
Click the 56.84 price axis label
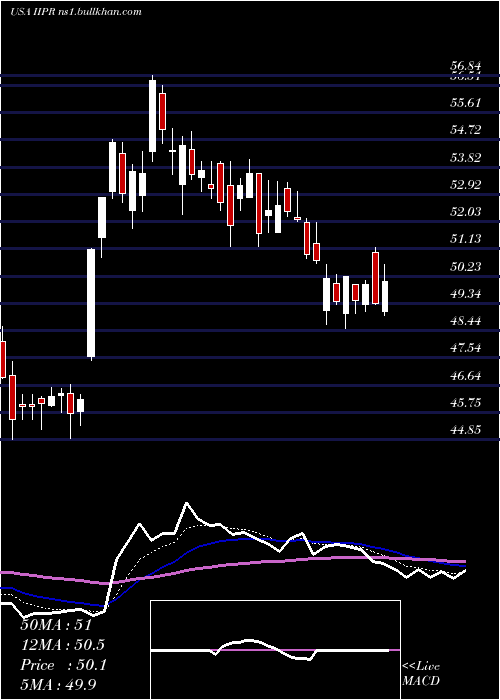coord(465,66)
